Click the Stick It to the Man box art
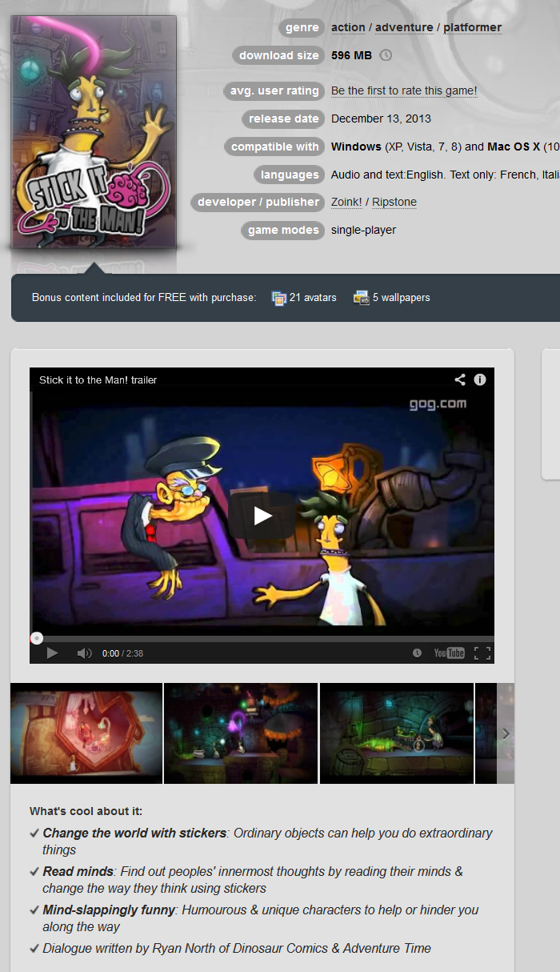Image resolution: width=560 pixels, height=972 pixels. (x=94, y=132)
